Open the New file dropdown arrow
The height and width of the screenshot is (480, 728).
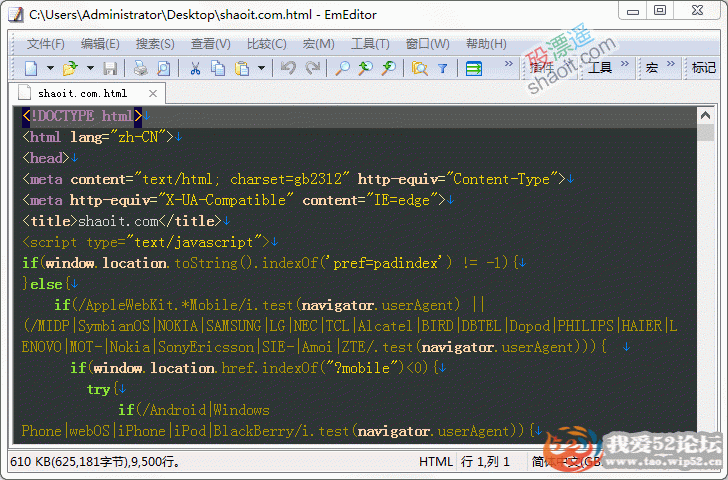(50, 68)
